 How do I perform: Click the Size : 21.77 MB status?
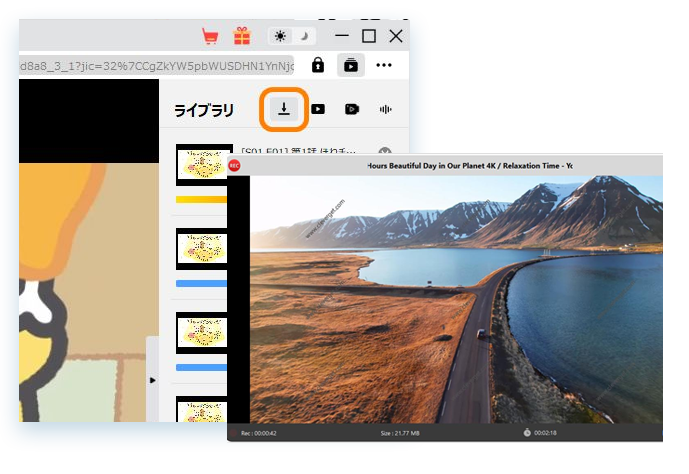pyautogui.click(x=400, y=433)
